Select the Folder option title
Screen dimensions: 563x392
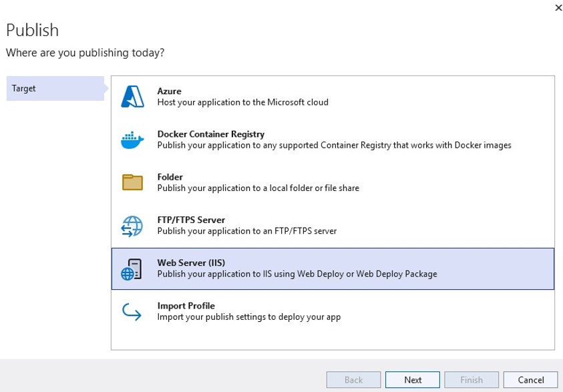170,177
